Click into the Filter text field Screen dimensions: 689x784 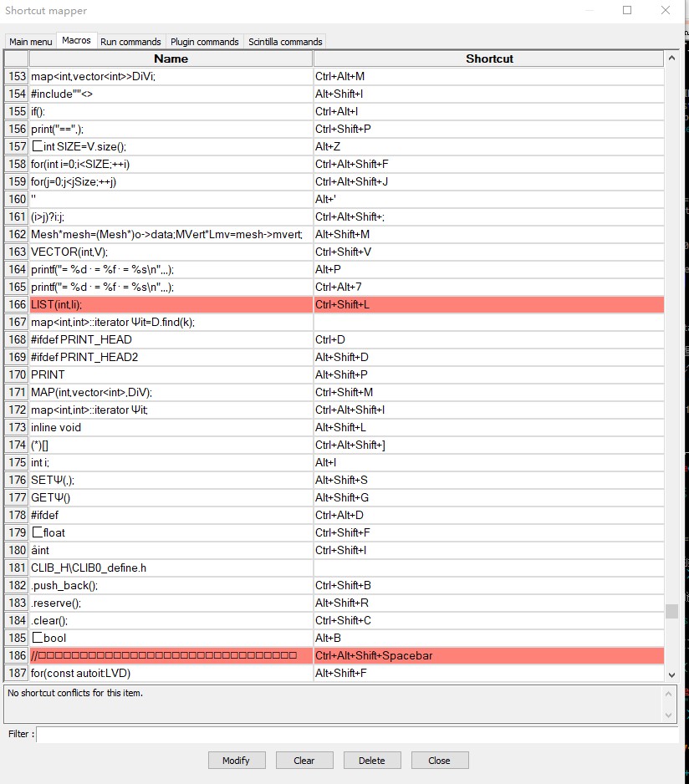coord(357,734)
